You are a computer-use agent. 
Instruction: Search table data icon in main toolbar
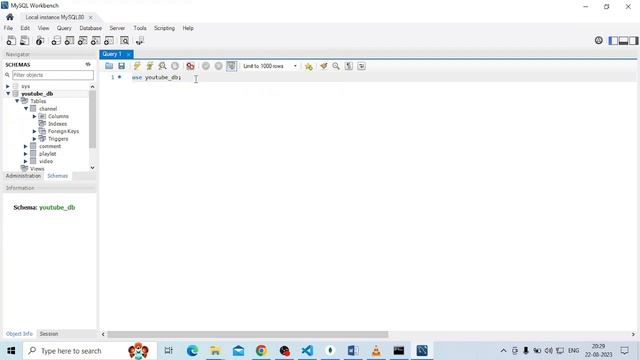tap(124, 40)
